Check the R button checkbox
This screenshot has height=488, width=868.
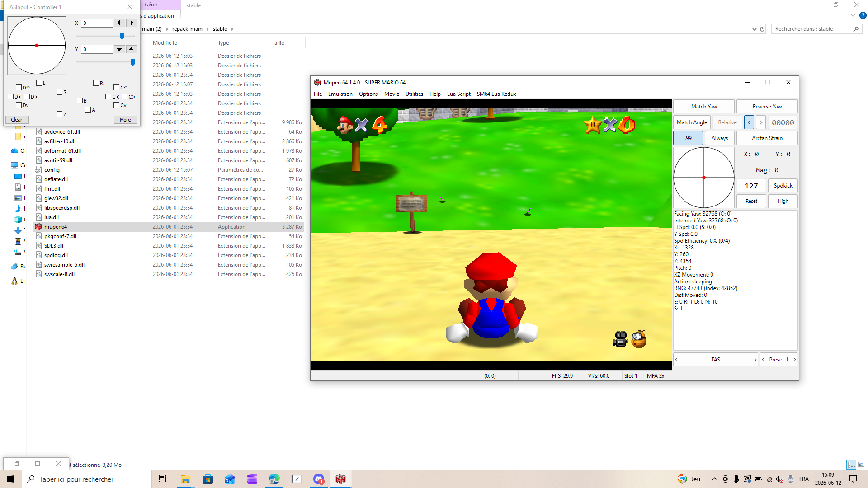pos(96,83)
